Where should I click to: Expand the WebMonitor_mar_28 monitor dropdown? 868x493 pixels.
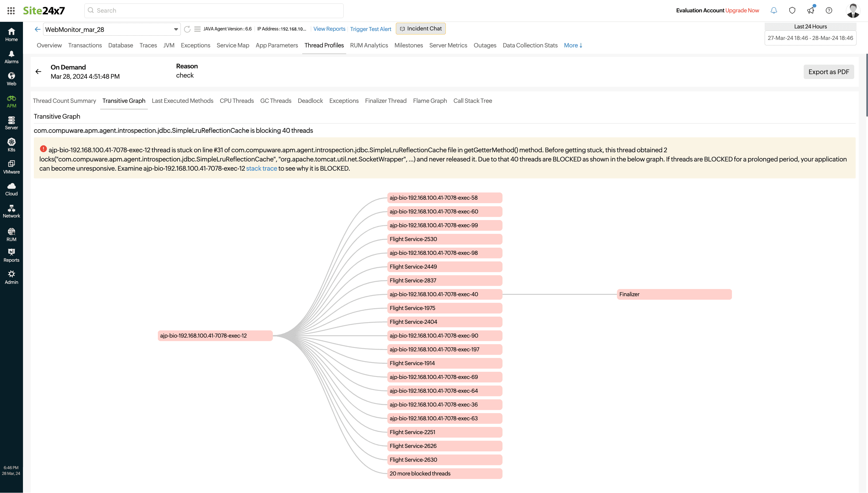coord(176,30)
